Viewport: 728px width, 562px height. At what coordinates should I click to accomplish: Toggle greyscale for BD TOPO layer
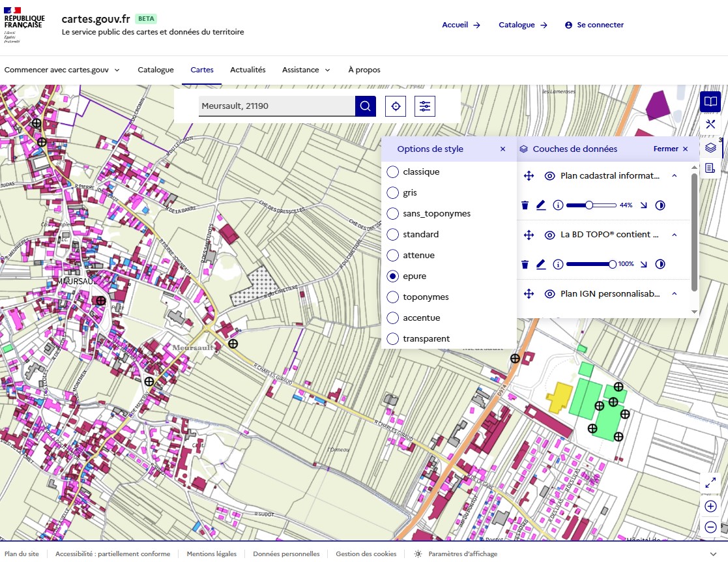point(660,264)
